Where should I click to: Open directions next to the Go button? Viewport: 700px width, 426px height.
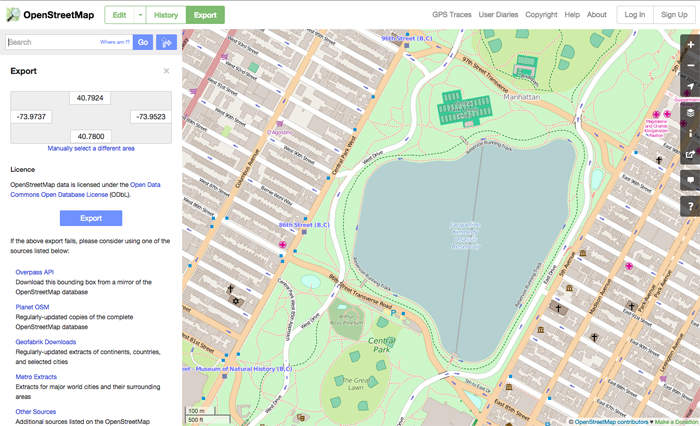pos(167,42)
